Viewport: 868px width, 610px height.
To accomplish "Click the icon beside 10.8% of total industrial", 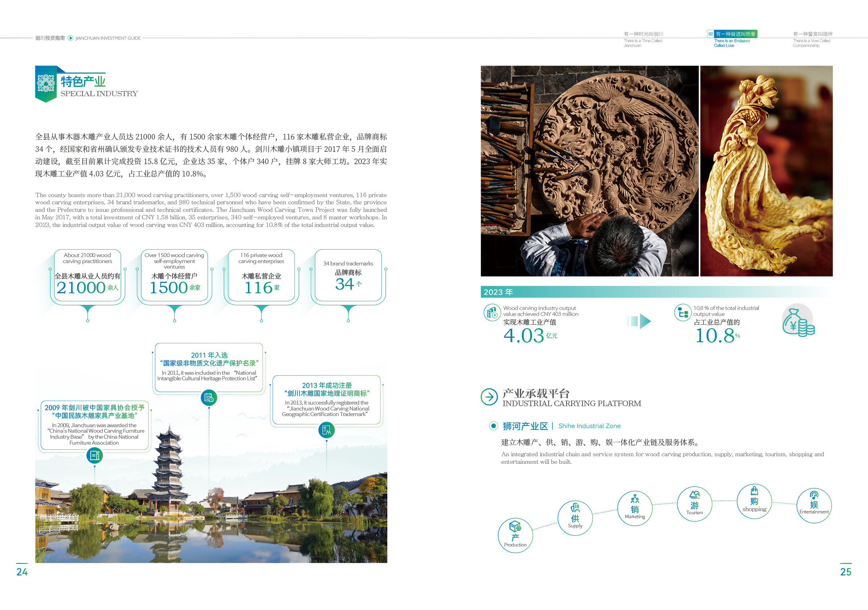I will pyautogui.click(x=682, y=312).
